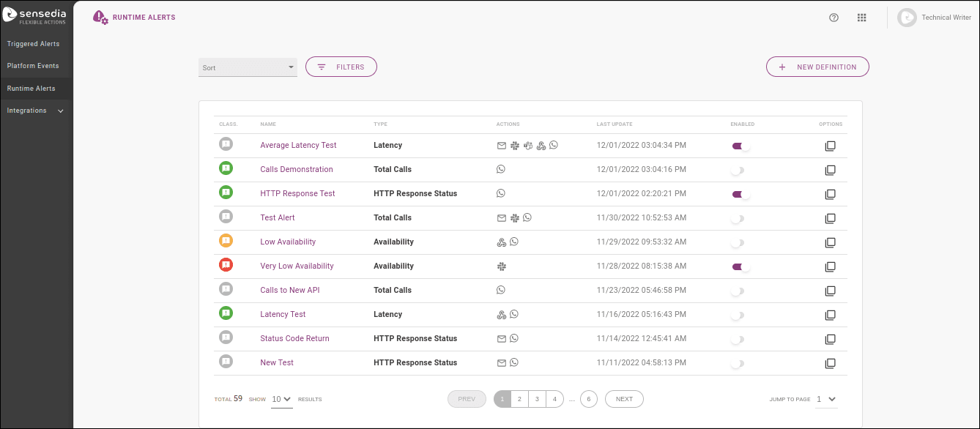
Task: Click the Microsoft Teams icon for Average Latency Test
Action: tap(528, 145)
